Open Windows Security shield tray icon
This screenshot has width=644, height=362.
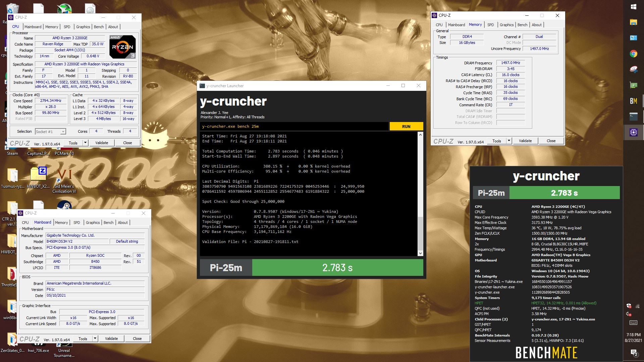point(629,306)
